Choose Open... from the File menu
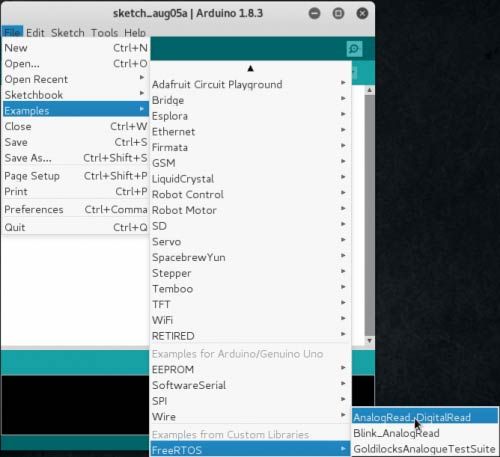The image size is (500, 457). (x=76, y=64)
